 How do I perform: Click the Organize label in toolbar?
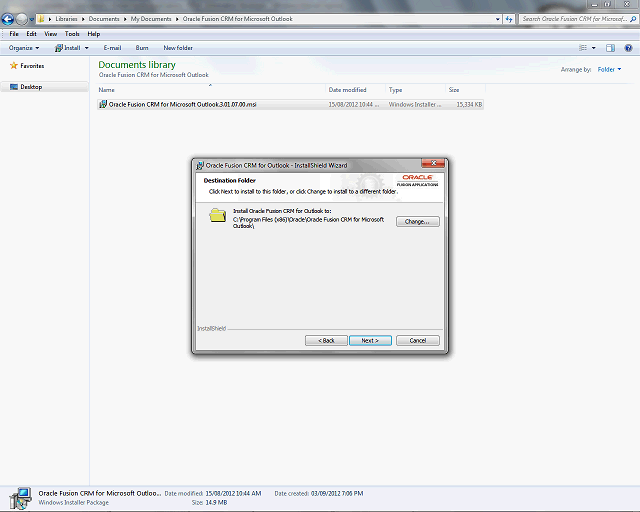click(x=20, y=48)
